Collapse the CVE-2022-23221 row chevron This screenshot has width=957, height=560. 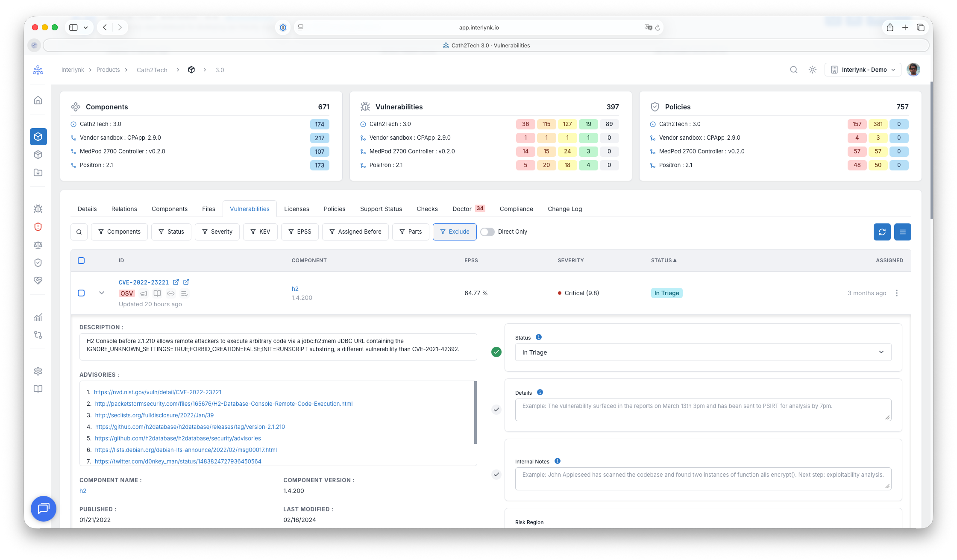point(102,293)
